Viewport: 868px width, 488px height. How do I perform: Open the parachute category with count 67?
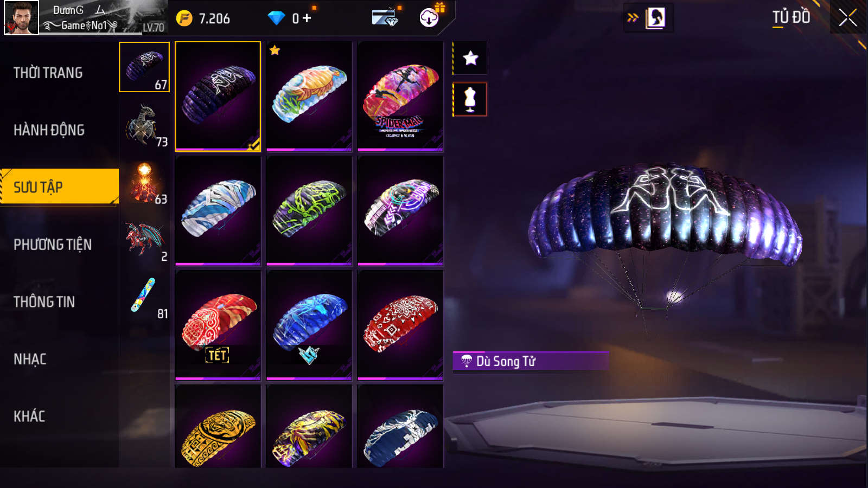(144, 67)
